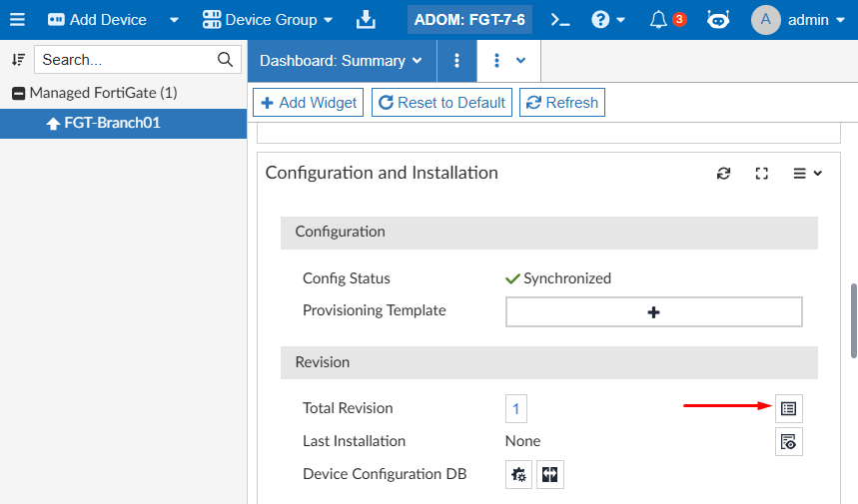Viewport: 858px width, 504px height.
Task: Click Reset to Default button
Action: coord(441,102)
